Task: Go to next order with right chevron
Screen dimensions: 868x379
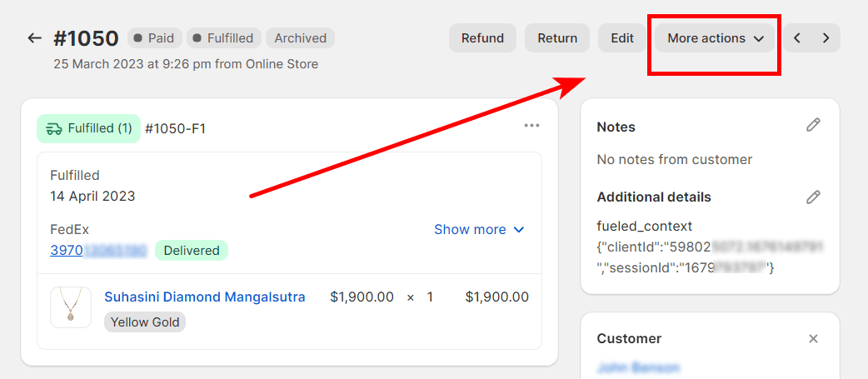Action: (826, 38)
